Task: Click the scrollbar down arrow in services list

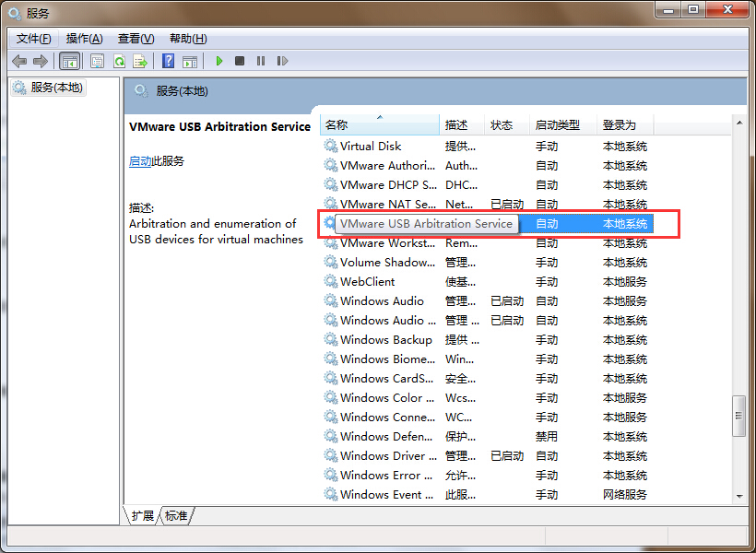Action: (738, 496)
